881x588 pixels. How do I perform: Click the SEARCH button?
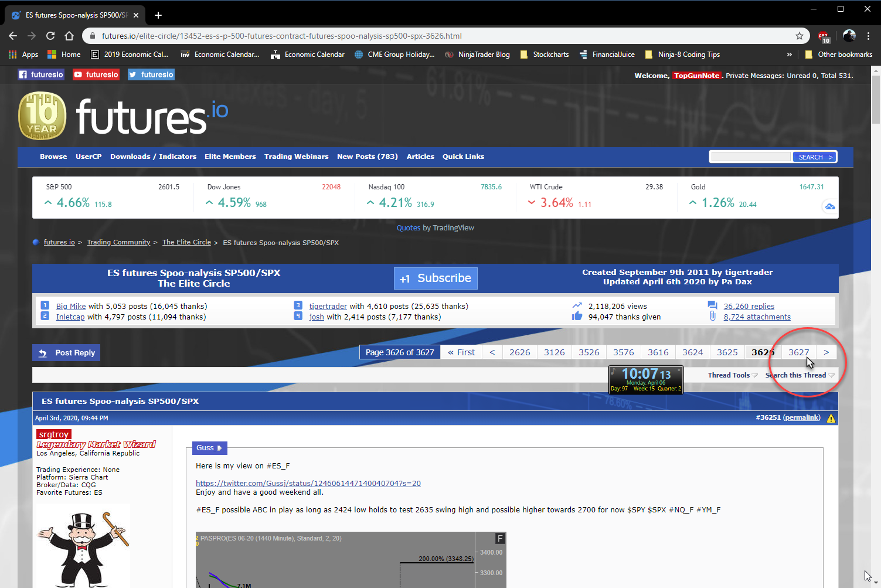(x=815, y=157)
